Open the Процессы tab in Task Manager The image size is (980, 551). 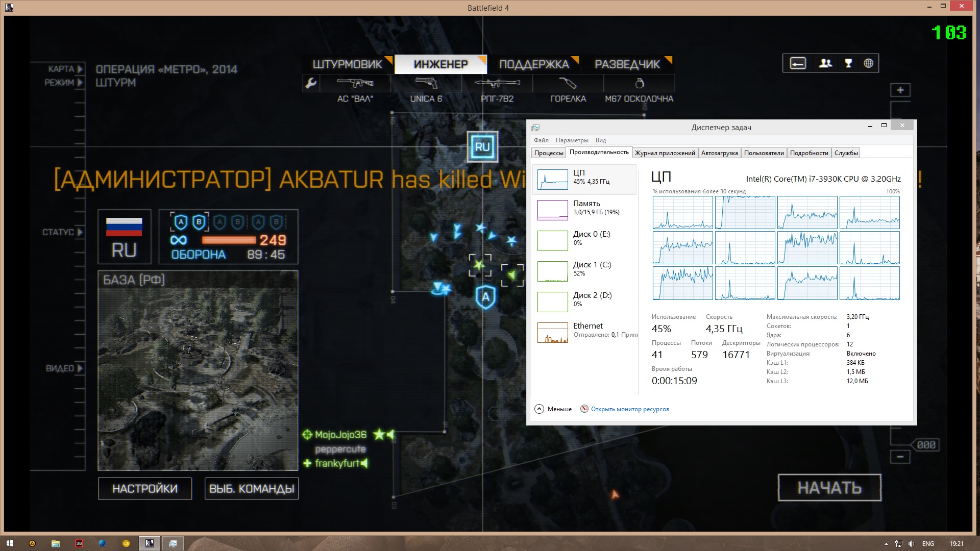pos(549,153)
